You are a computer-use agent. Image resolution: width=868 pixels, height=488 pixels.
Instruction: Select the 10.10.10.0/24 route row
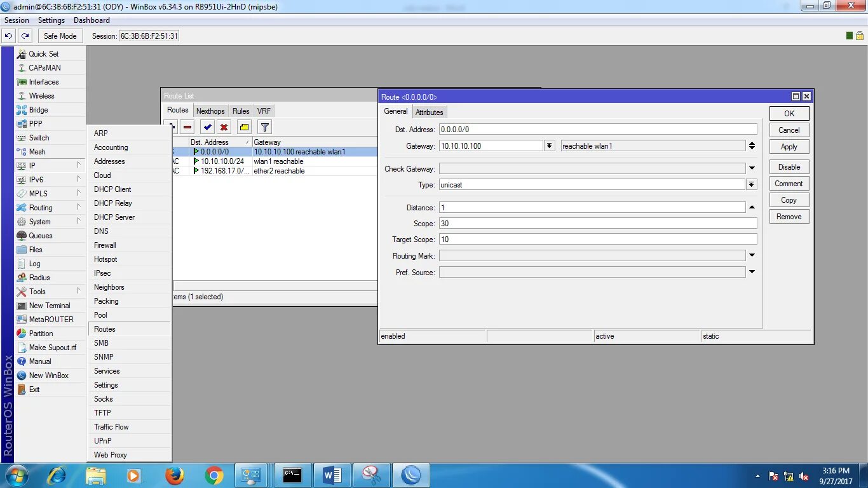pos(275,161)
